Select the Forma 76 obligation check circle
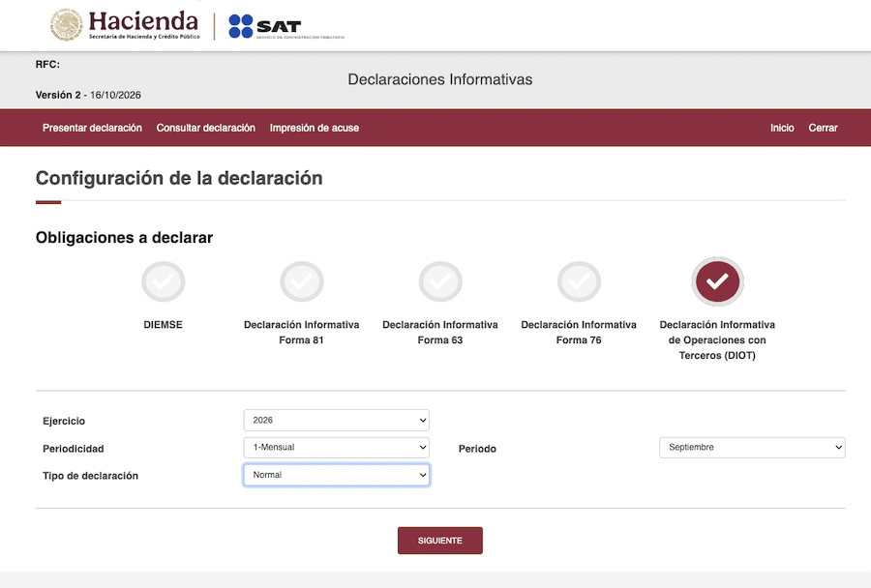The height and width of the screenshot is (588, 871). 579,281
